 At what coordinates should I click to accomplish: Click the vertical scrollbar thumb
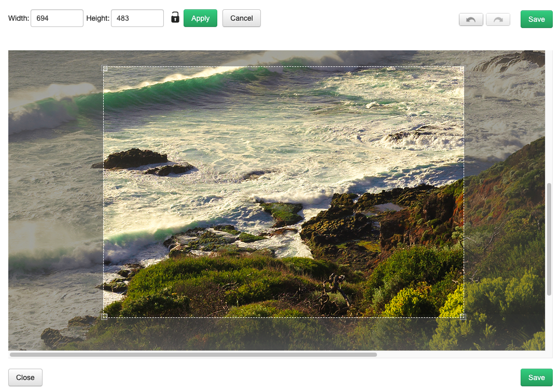(549, 239)
